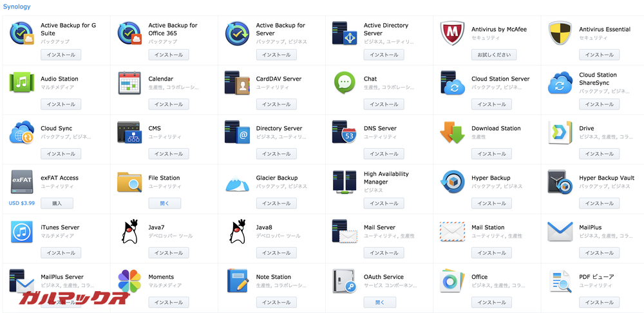Screen dimensions: 644x313
Task: Select the Hyper Backup icon
Action: (452, 182)
